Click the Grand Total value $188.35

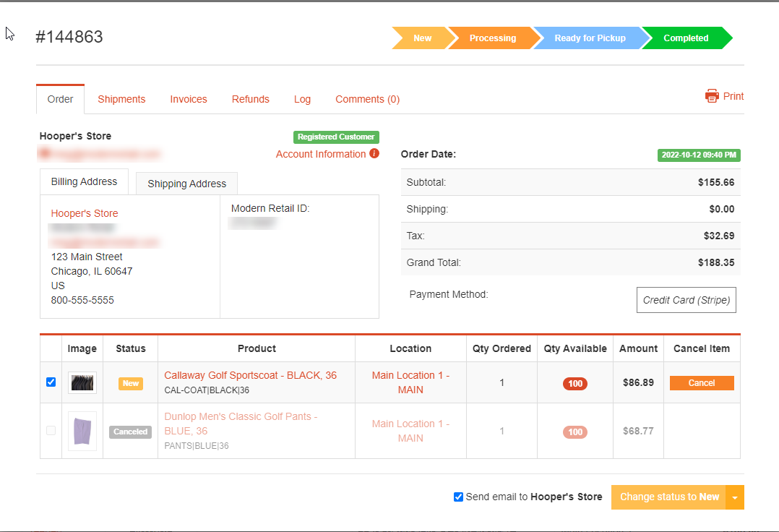click(x=716, y=263)
